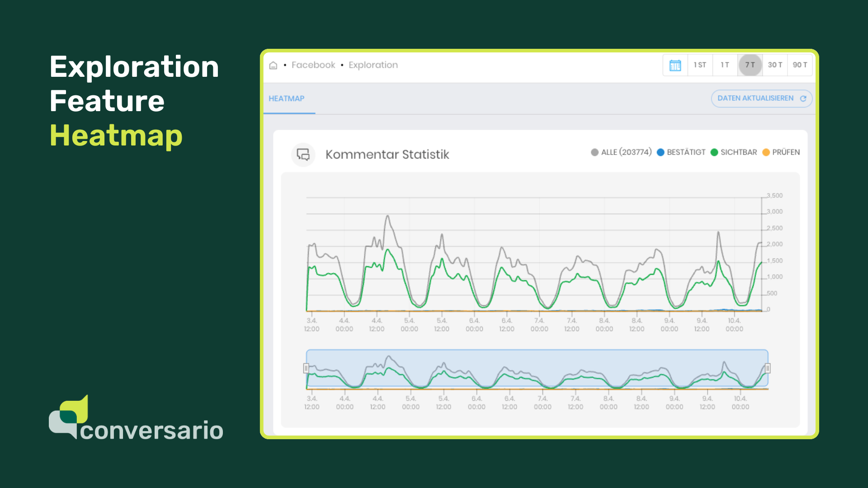Click the home icon in breadcrumb
Image resolution: width=868 pixels, height=488 pixels.
(273, 66)
